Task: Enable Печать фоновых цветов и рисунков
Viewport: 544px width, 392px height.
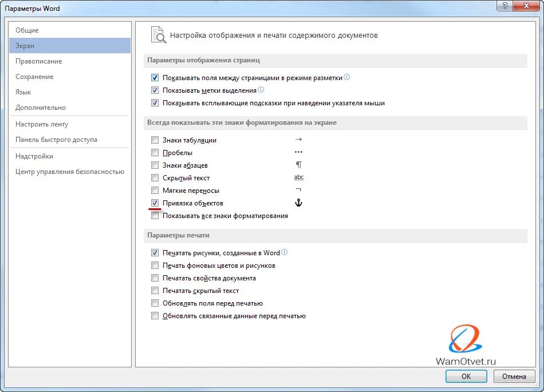Action: [x=155, y=266]
